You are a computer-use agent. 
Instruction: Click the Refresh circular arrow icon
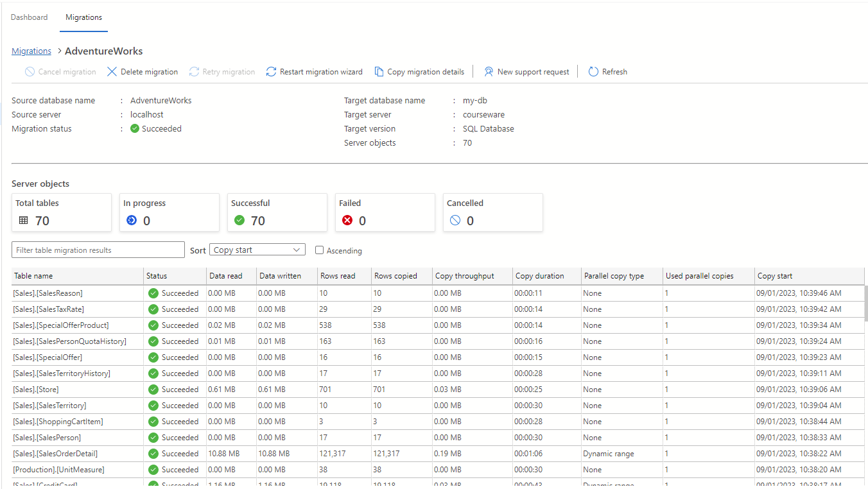point(593,71)
